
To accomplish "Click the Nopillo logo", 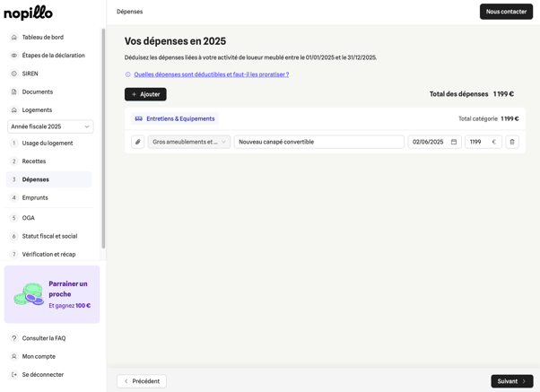I will (29, 13).
